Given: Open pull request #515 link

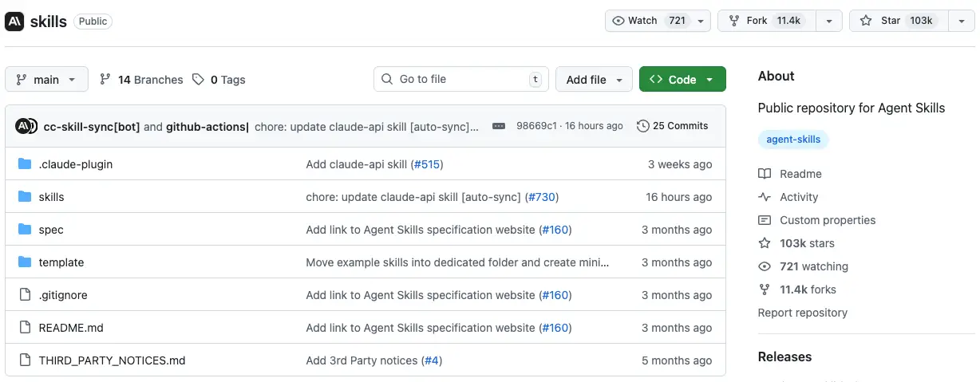Looking at the screenshot, I should pyautogui.click(x=427, y=164).
